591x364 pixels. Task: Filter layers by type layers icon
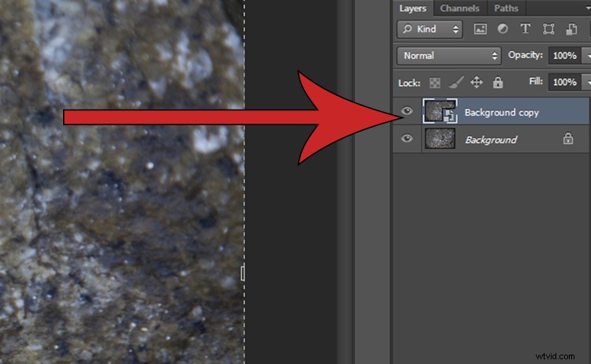[525, 28]
